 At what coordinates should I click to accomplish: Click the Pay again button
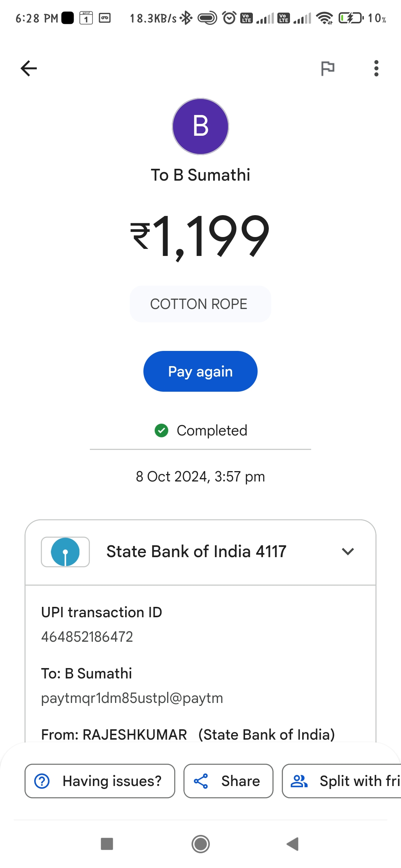200,371
